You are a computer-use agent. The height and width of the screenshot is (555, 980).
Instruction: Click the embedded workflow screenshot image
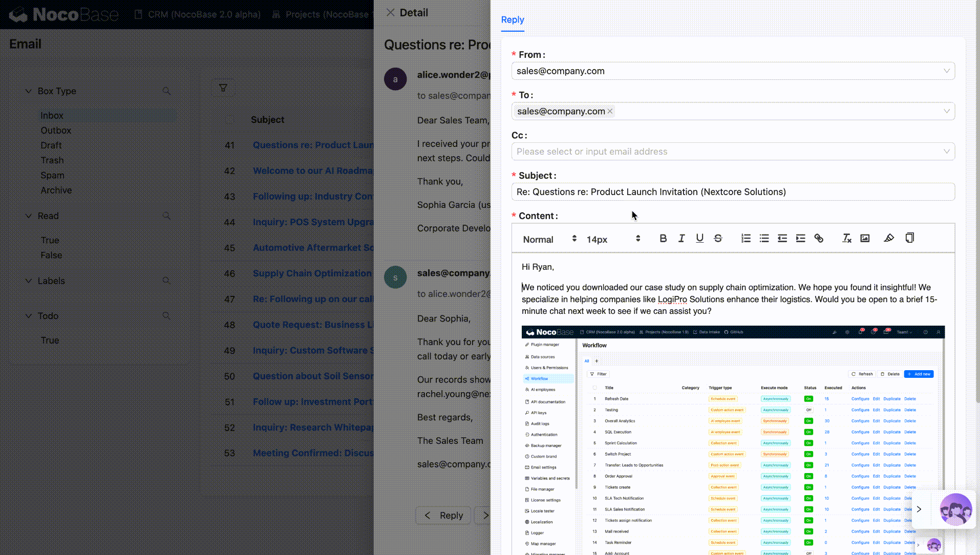tap(732, 440)
